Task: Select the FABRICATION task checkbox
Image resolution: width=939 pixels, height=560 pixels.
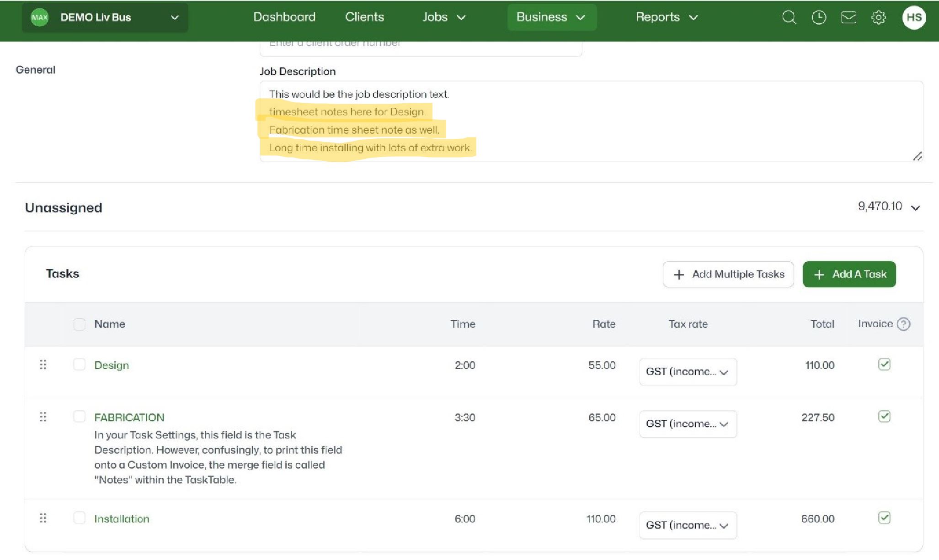Action: 80,417
